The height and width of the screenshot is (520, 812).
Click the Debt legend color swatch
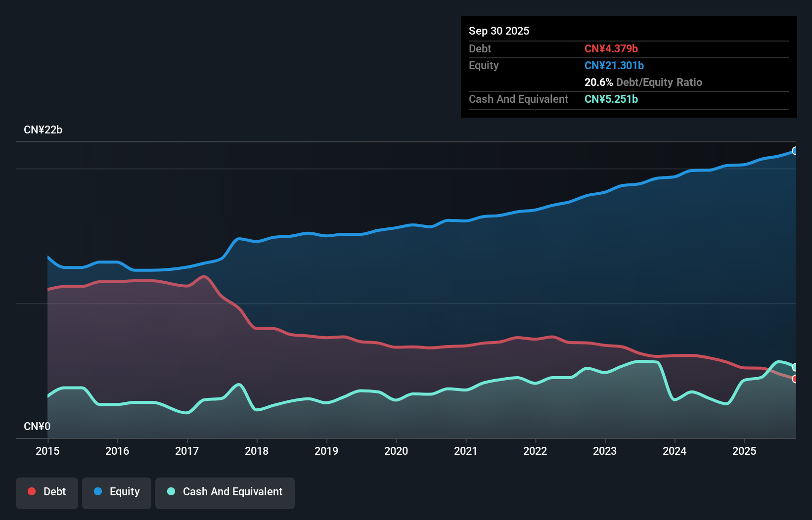point(31,491)
